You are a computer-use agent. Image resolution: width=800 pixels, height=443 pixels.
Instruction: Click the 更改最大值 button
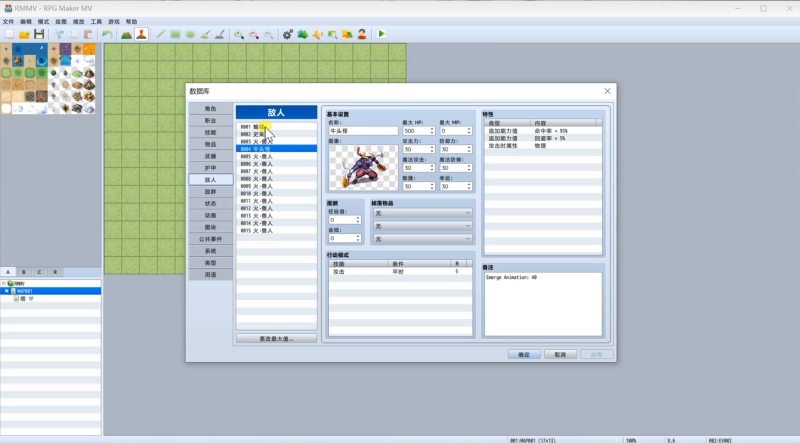tap(276, 338)
